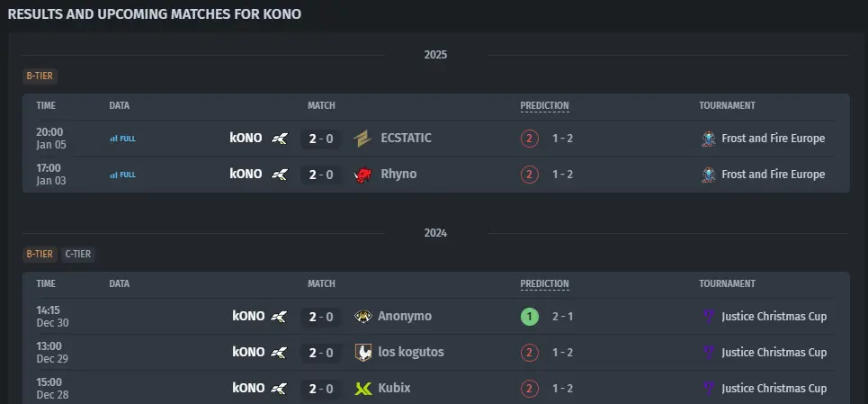The height and width of the screenshot is (404, 868).
Task: Open Justice Christmas Cup link for Dec 29
Action: coord(774,353)
